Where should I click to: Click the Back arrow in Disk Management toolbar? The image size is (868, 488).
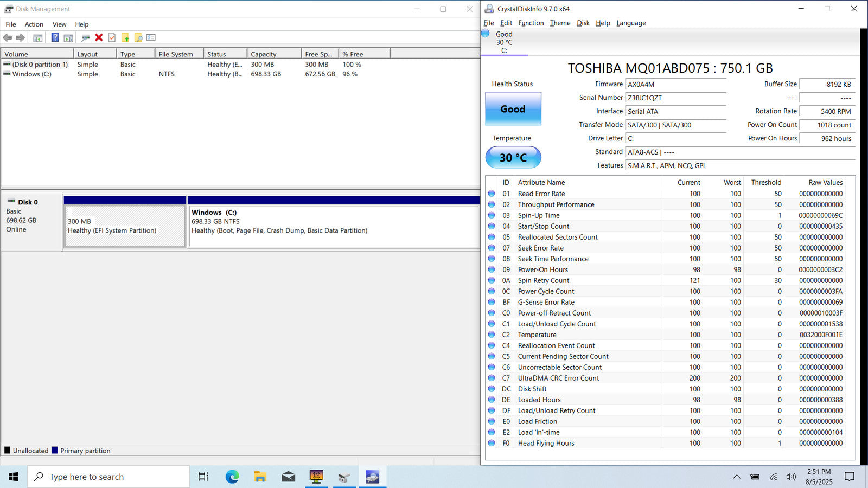pos(8,37)
